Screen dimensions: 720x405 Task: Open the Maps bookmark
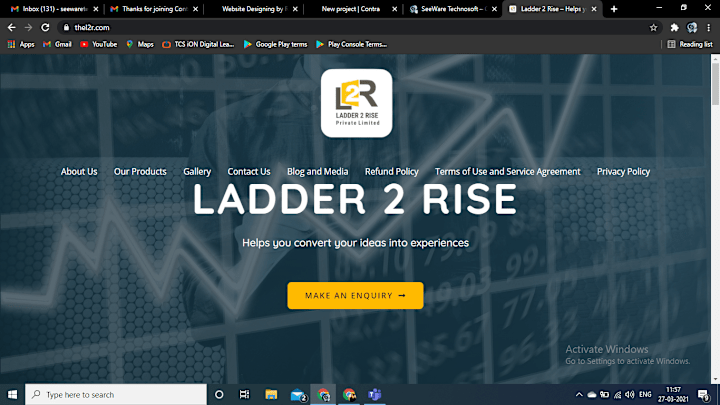click(140, 45)
